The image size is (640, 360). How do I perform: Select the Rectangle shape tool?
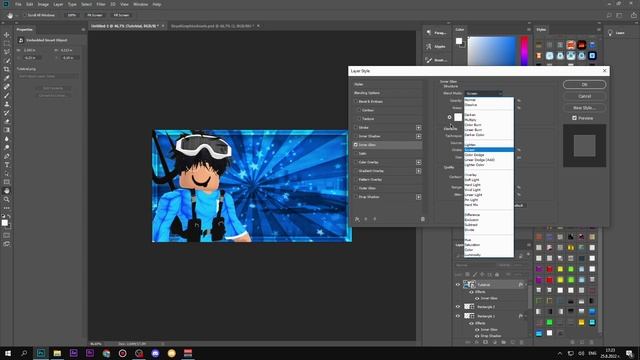click(7, 182)
